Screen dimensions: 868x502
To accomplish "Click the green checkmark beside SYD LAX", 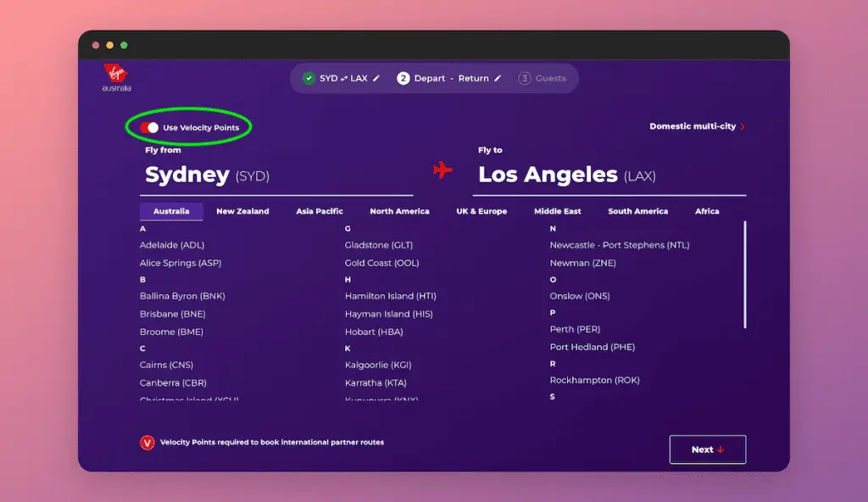I will pyautogui.click(x=309, y=78).
